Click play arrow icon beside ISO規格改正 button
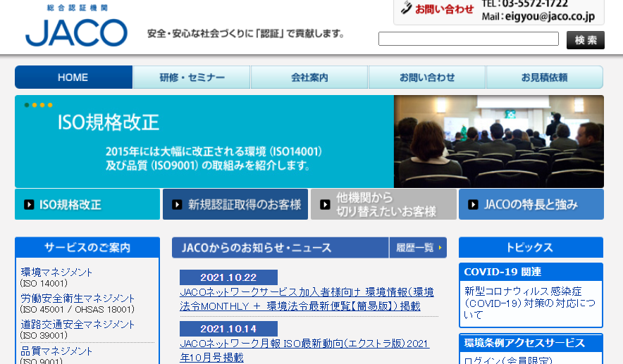 [29, 204]
